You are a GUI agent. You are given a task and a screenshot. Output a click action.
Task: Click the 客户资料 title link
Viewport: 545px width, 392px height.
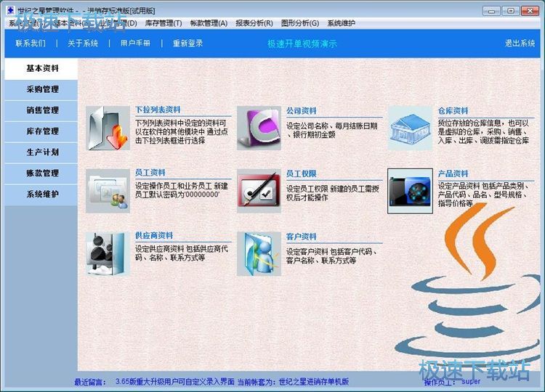(x=302, y=237)
